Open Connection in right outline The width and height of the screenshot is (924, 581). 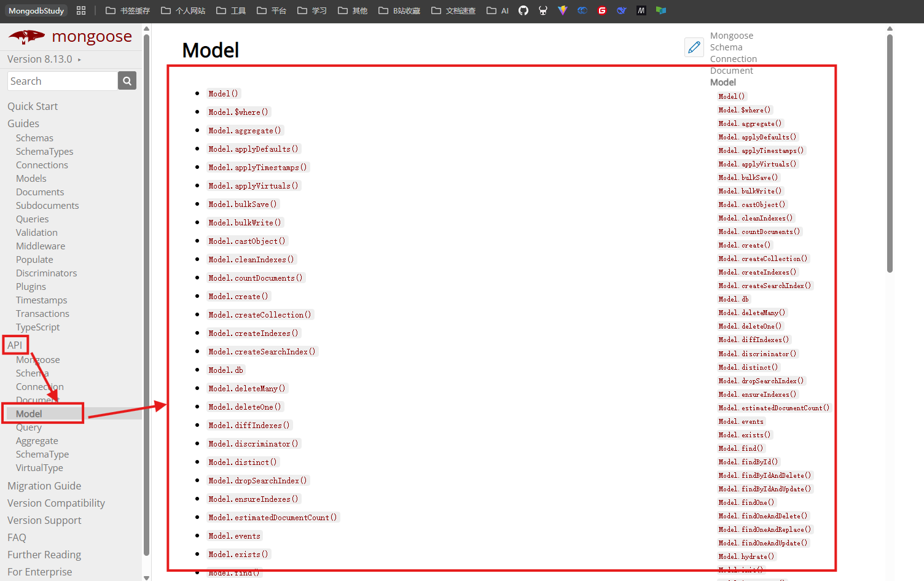click(x=734, y=59)
